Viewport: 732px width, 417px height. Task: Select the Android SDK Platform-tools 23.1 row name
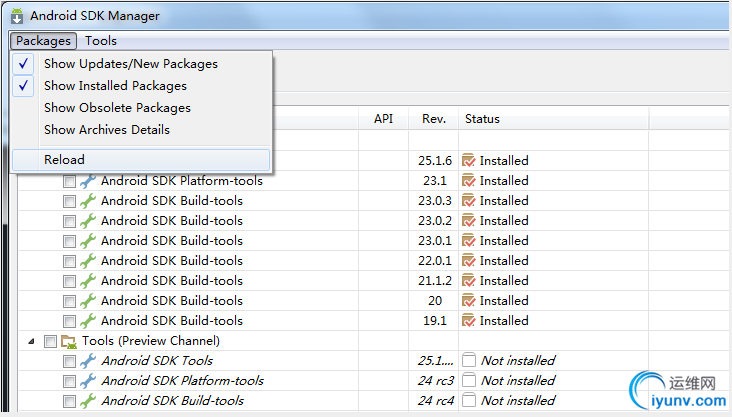pos(182,181)
